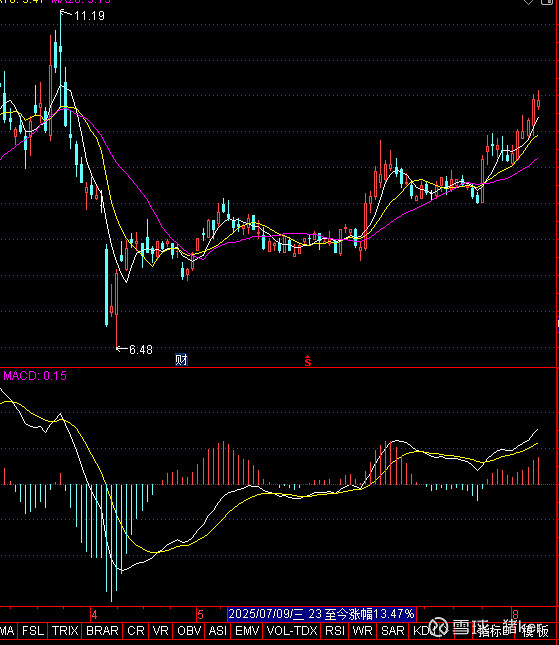Click the MA indicator tab
The image size is (559, 645).
7,631
